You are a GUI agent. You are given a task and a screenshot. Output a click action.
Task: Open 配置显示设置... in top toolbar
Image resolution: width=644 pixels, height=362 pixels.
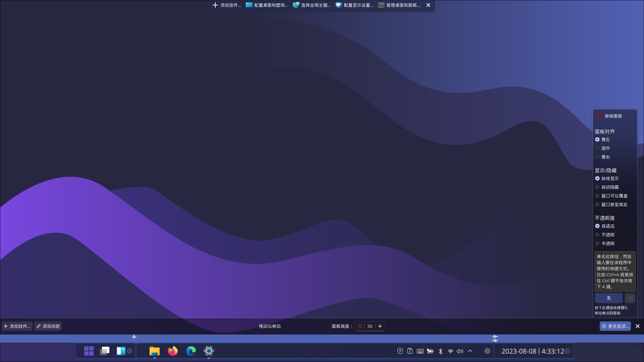point(355,5)
